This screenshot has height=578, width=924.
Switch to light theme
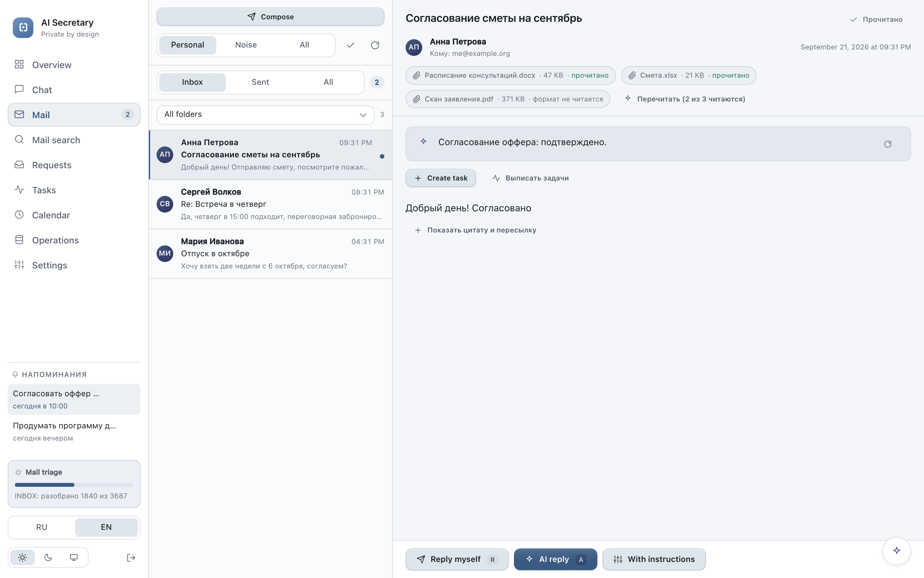point(22,557)
